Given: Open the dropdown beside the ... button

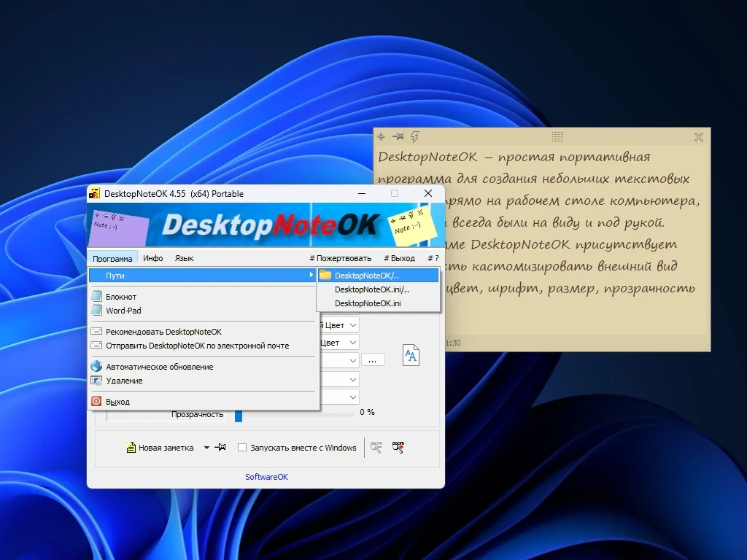Looking at the screenshot, I should [353, 360].
